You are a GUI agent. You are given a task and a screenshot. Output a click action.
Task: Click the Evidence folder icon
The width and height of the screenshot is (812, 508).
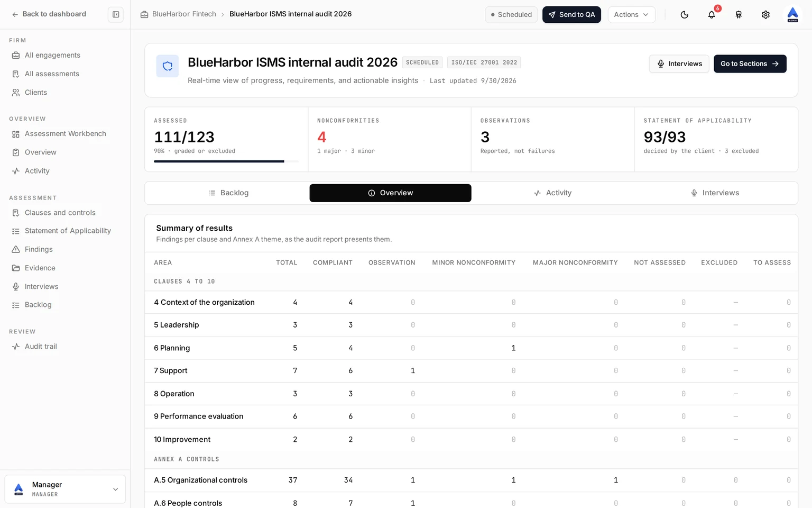(x=16, y=268)
